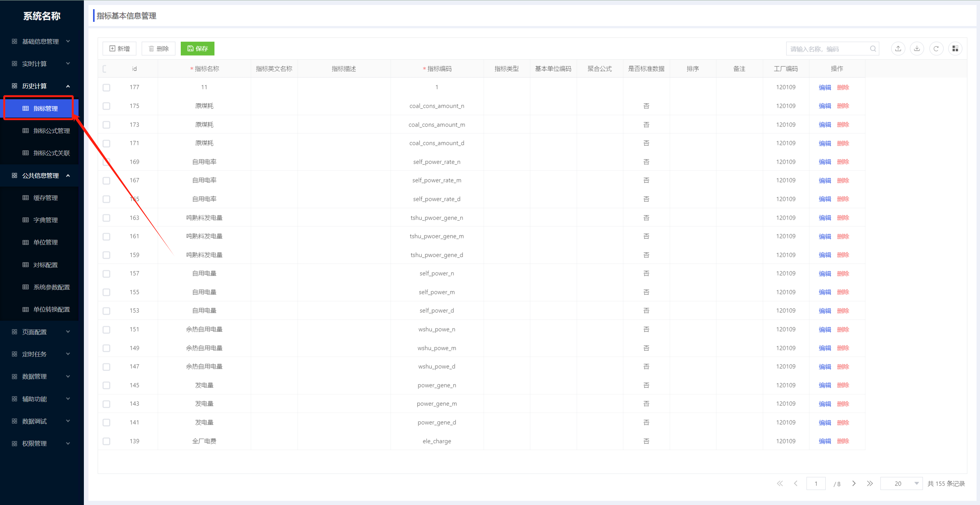
Task: Tick the checkbox for self_power_n row
Action: coord(106,274)
